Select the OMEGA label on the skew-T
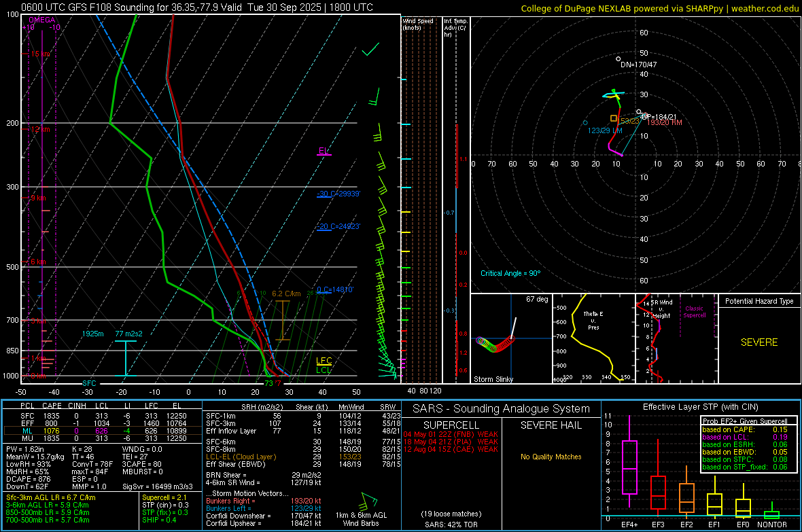 (x=42, y=20)
